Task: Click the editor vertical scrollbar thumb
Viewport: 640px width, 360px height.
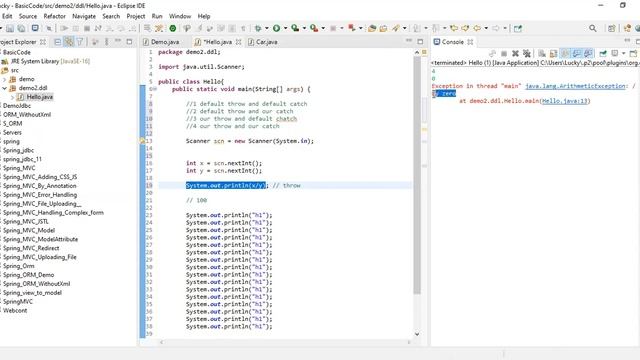Action: point(417,175)
